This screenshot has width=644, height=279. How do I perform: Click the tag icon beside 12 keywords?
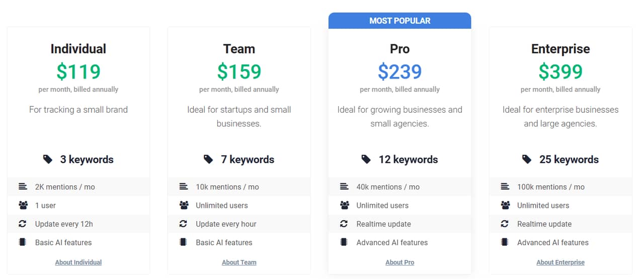[x=366, y=160]
